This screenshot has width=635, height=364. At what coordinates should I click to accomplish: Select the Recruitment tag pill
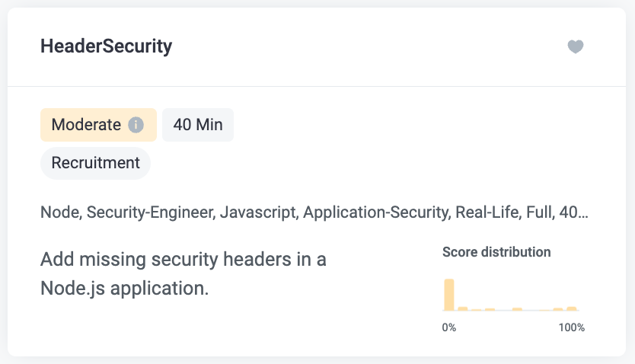click(96, 163)
